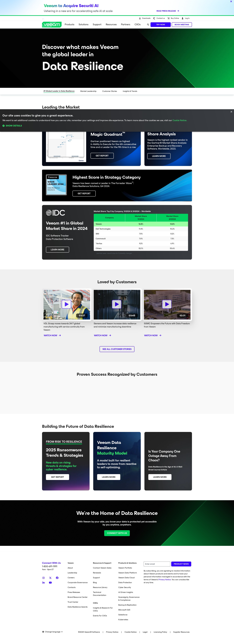Screen dimensions: 234x644
Task: Close the top announcement banner
Action: 231,1
